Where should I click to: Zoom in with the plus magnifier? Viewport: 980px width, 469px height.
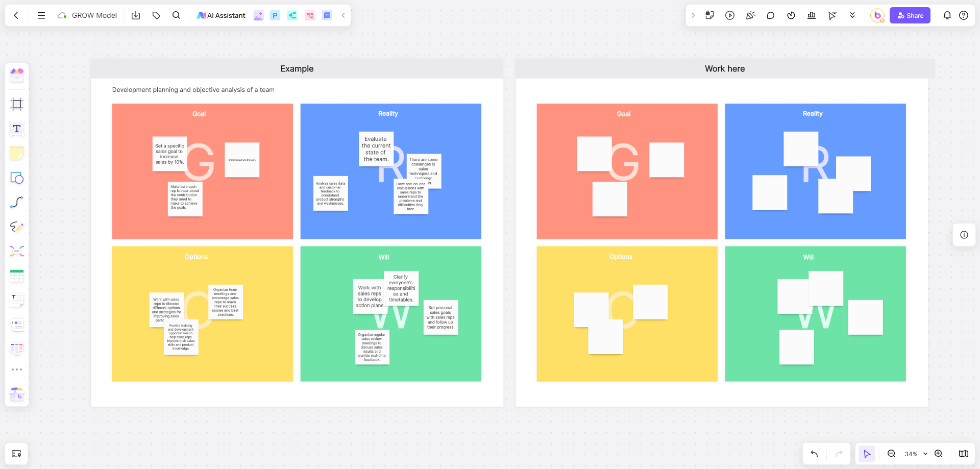tap(938, 454)
